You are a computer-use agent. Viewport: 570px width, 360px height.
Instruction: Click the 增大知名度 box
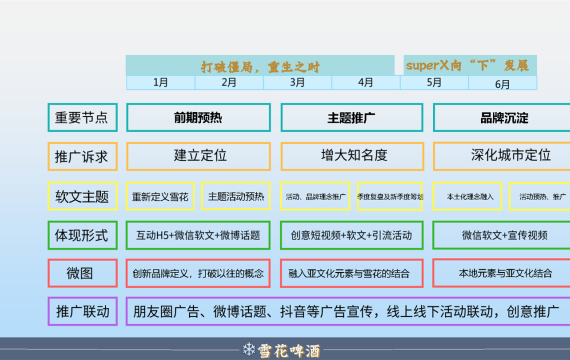352,156
